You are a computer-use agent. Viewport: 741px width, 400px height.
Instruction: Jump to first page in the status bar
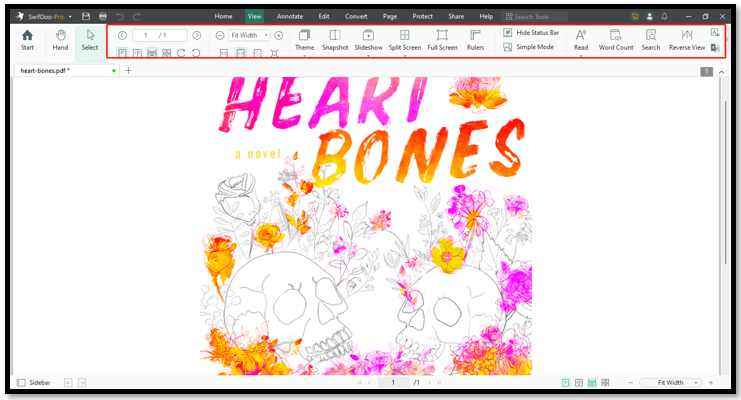coord(360,383)
